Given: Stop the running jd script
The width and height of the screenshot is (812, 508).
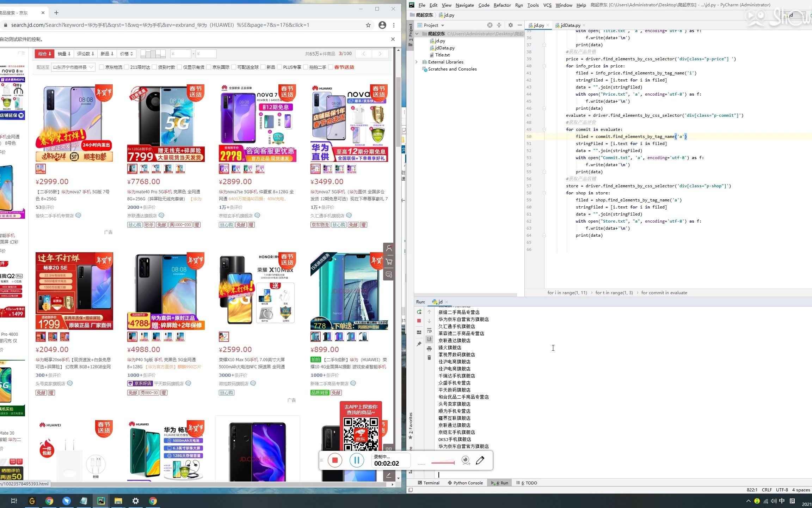Looking at the screenshot, I should [419, 321].
